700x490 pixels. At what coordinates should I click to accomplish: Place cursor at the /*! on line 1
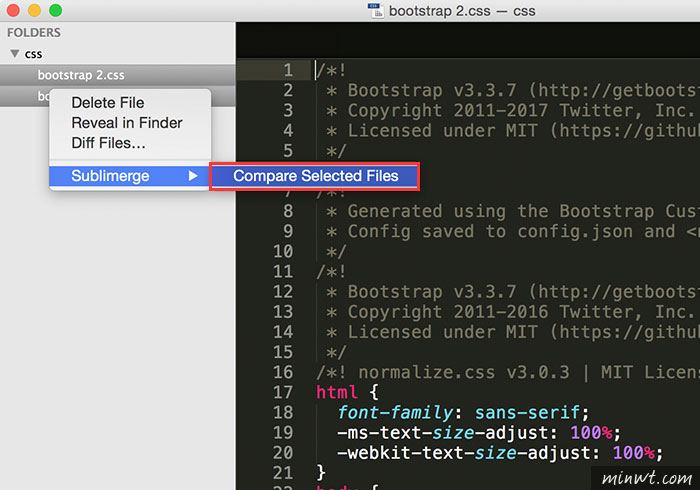[331, 70]
